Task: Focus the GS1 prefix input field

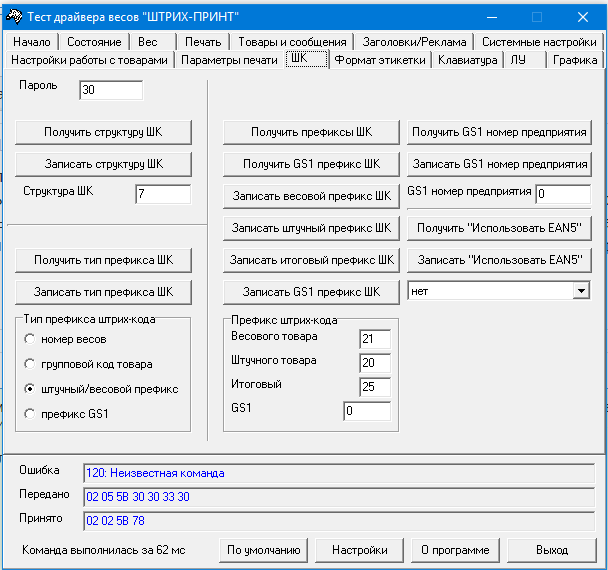Action: pyautogui.click(x=367, y=411)
